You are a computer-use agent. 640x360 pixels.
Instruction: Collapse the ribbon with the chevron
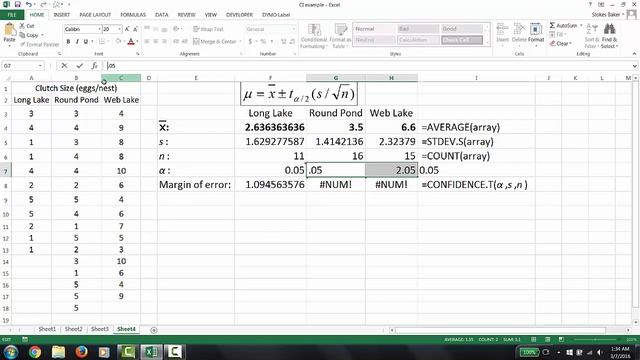pos(634,54)
